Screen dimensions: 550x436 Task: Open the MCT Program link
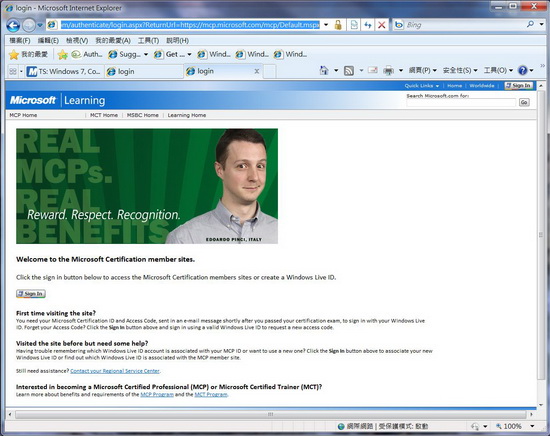(x=211, y=394)
